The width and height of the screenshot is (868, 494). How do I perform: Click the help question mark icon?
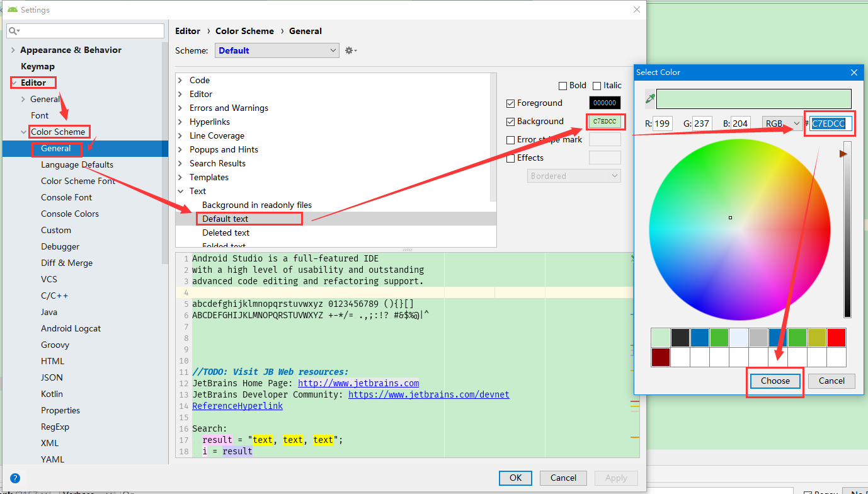click(15, 478)
